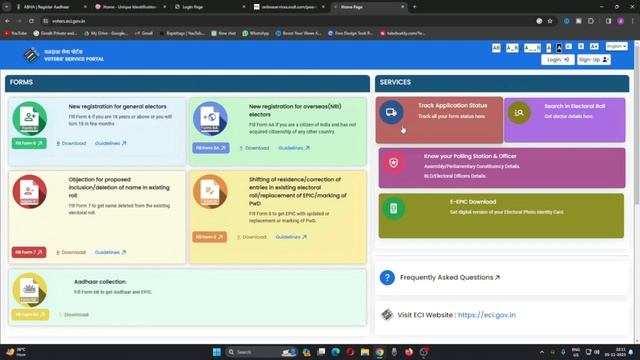Open Microsoft Edge from the taskbar
This screenshot has width=640, height=360.
click(x=336, y=352)
